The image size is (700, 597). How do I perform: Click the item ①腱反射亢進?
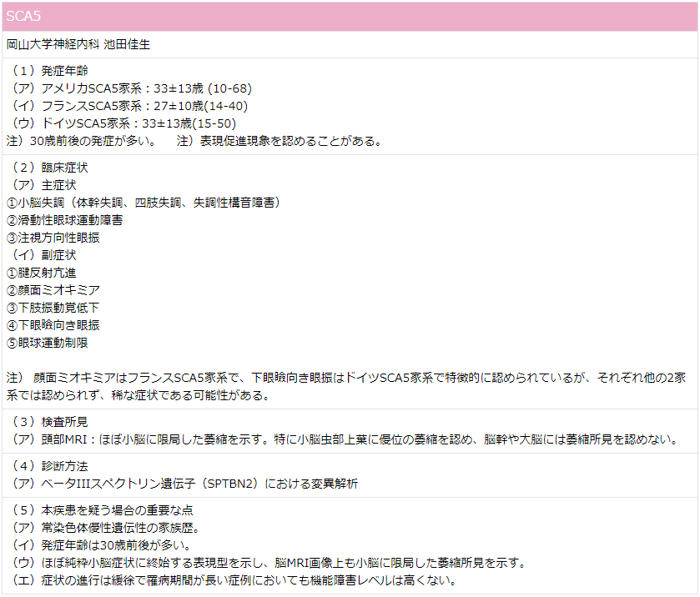coord(42,272)
